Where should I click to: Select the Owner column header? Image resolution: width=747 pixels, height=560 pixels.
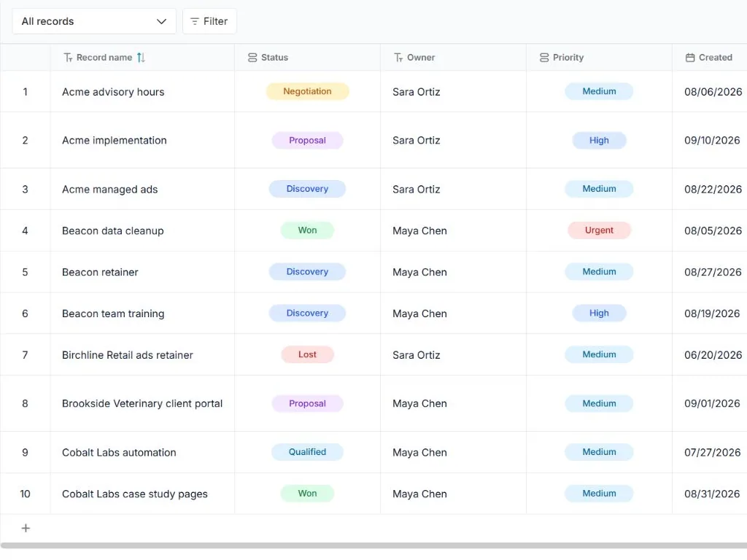coord(453,58)
